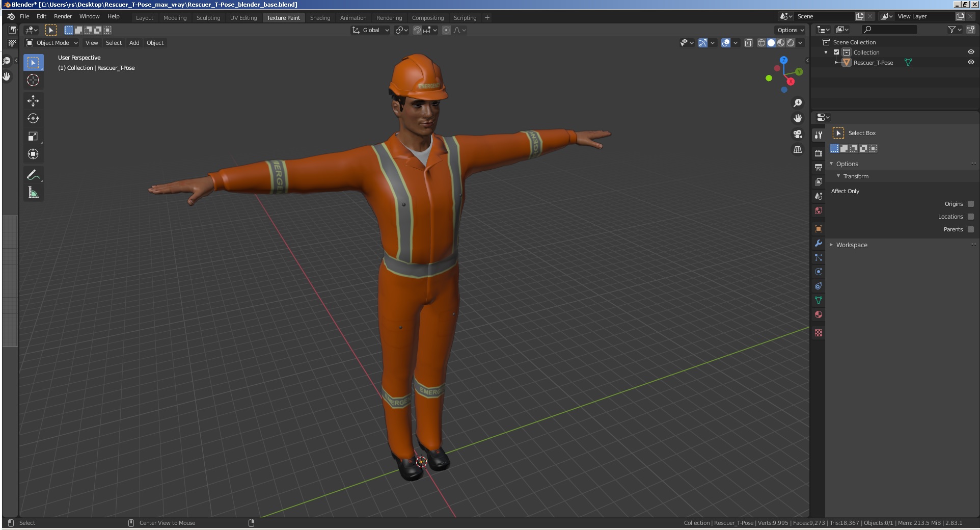Open the Material properties tab
980x530 pixels.
[x=819, y=314]
